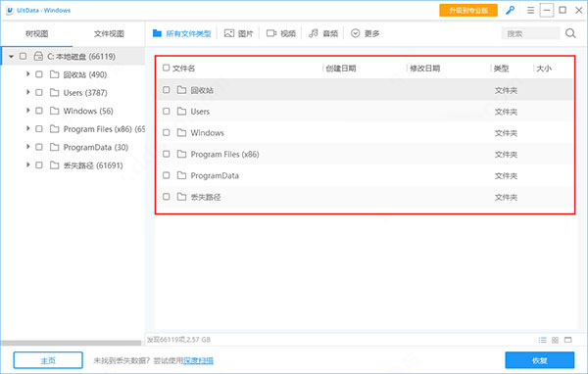588x374 pixels.
Task: Check the Users row checkbox in list
Action: [167, 112]
